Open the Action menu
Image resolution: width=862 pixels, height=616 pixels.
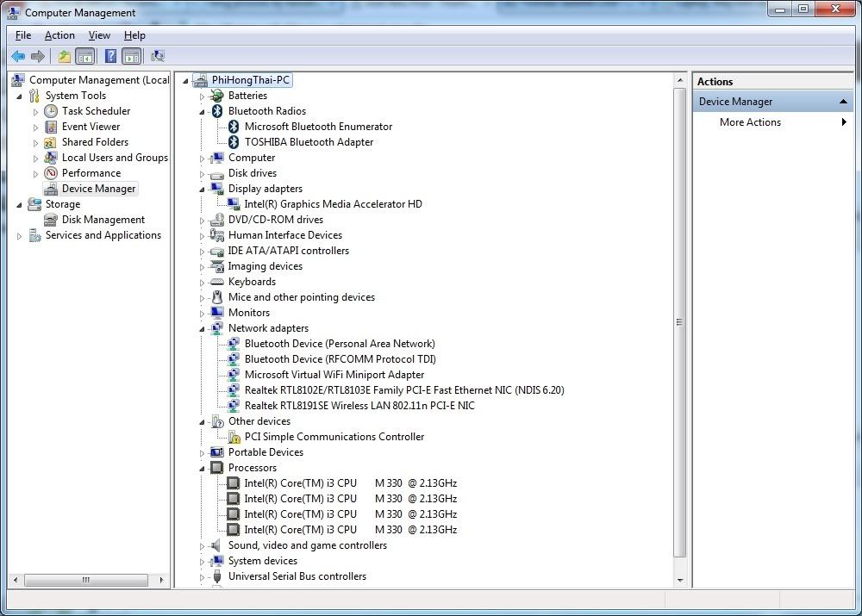click(x=59, y=35)
